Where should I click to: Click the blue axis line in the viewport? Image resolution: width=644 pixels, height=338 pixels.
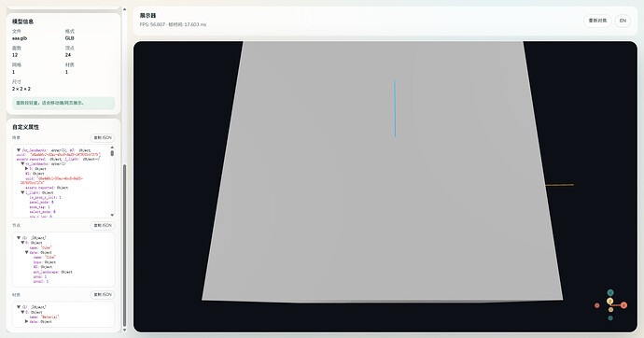(x=395, y=108)
